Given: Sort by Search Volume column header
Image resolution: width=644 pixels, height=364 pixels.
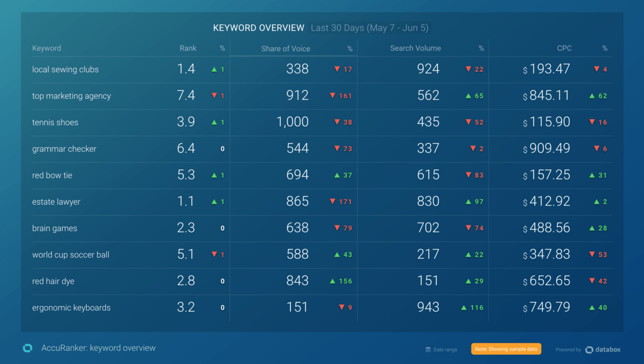Looking at the screenshot, I should point(415,48).
